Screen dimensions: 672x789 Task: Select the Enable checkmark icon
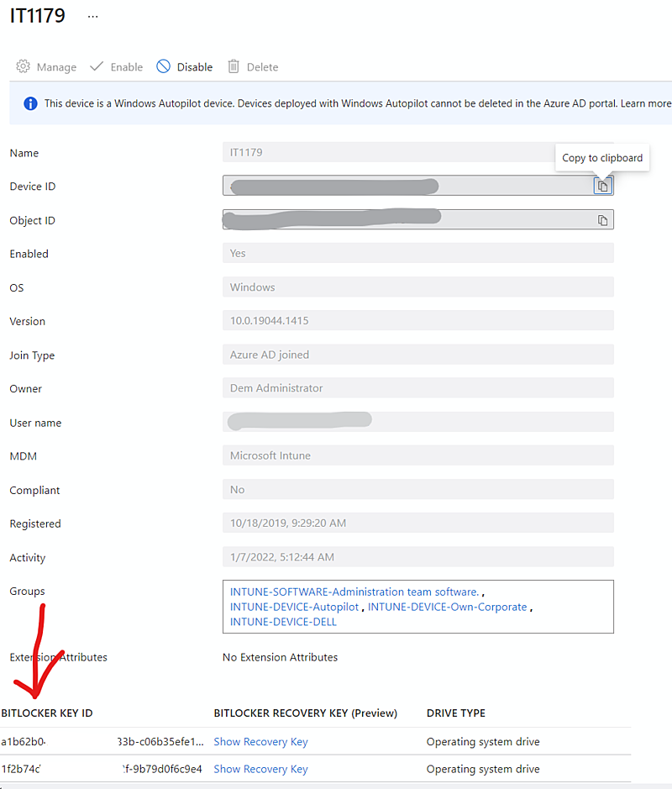pos(97,66)
